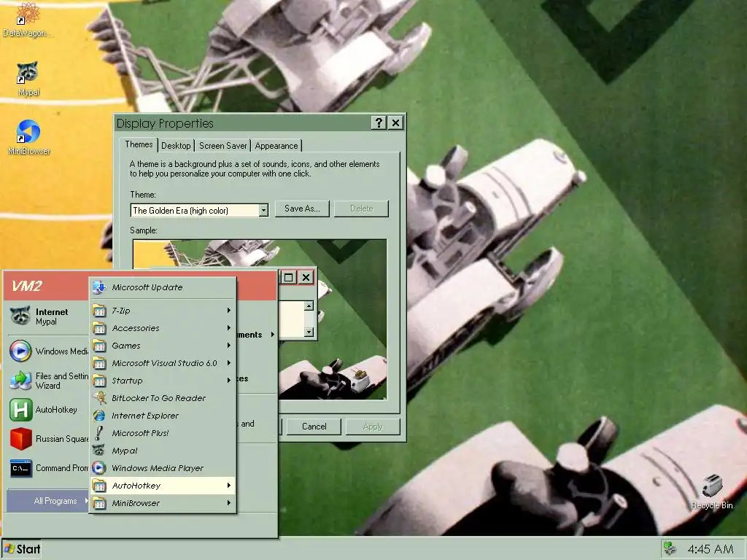747x560 pixels.
Task: Select the Mypal raccoon desktop icon
Action: click(x=28, y=72)
